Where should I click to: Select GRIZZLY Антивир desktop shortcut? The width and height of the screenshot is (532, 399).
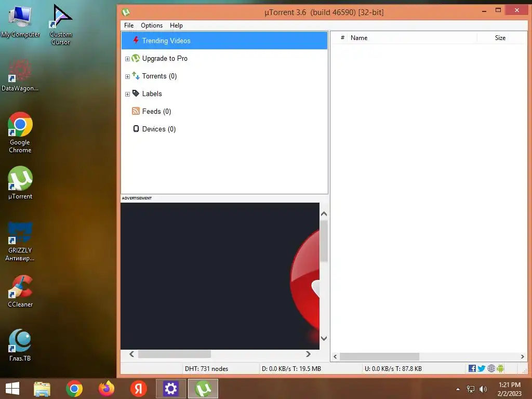point(20,241)
